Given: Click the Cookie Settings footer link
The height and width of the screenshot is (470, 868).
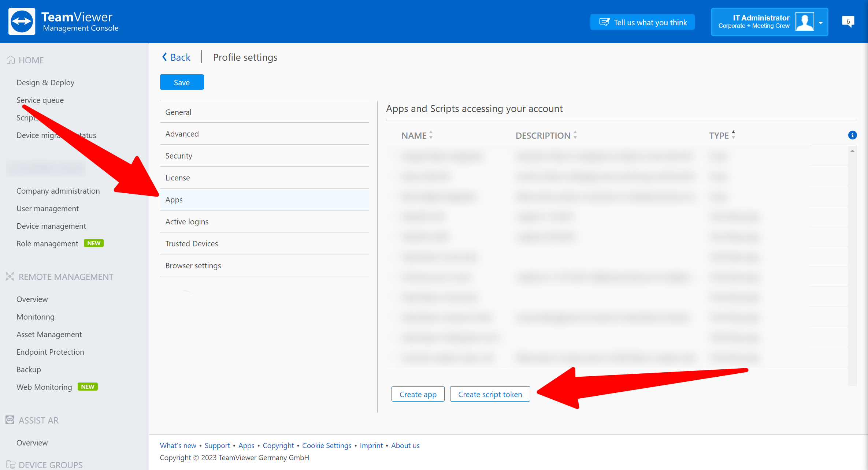Looking at the screenshot, I should [327, 445].
